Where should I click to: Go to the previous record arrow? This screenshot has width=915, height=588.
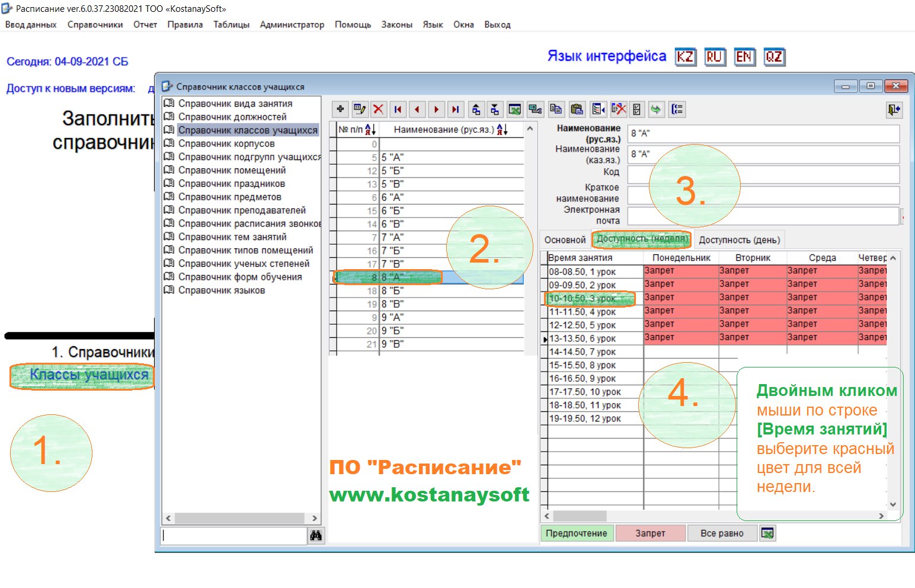pyautogui.click(x=417, y=109)
